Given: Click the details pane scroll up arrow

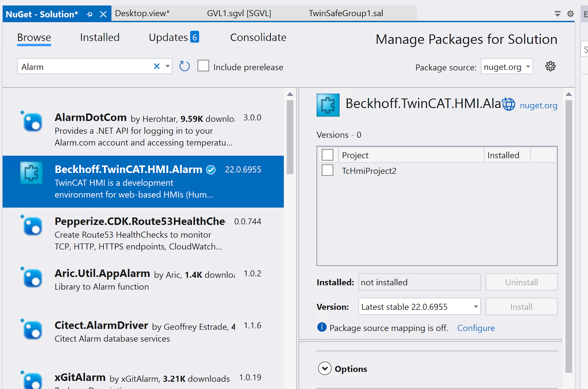Looking at the screenshot, I should (x=569, y=94).
